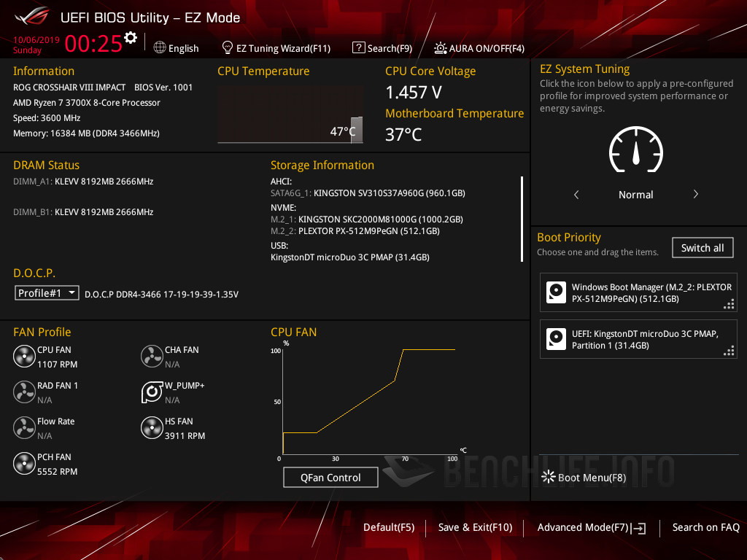Open Search(F9)
Screen dimensions: 747x560
pos(390,48)
